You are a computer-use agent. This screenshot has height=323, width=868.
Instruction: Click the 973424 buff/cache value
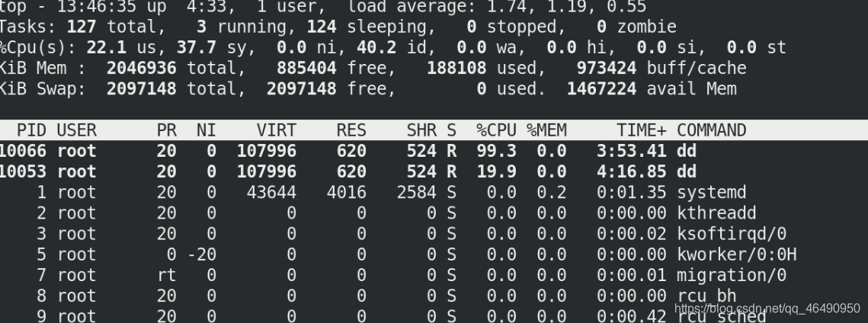point(607,68)
